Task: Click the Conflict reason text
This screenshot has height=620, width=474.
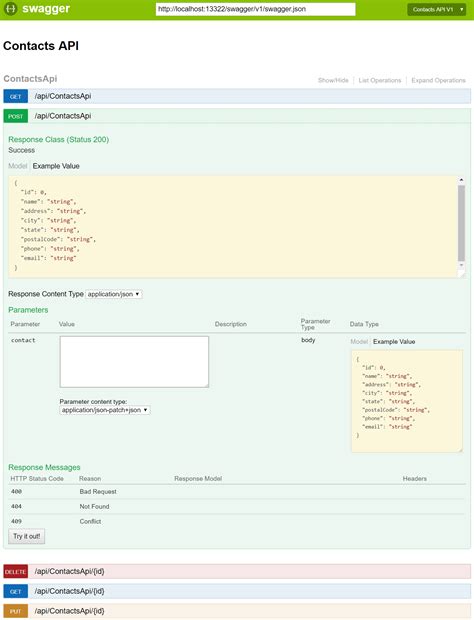Action: click(x=90, y=522)
